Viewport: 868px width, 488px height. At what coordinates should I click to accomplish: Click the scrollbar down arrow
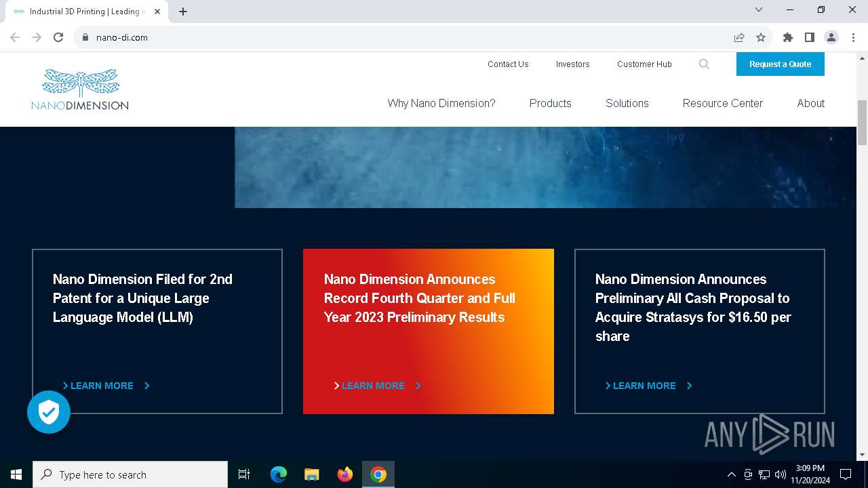tap(862, 455)
